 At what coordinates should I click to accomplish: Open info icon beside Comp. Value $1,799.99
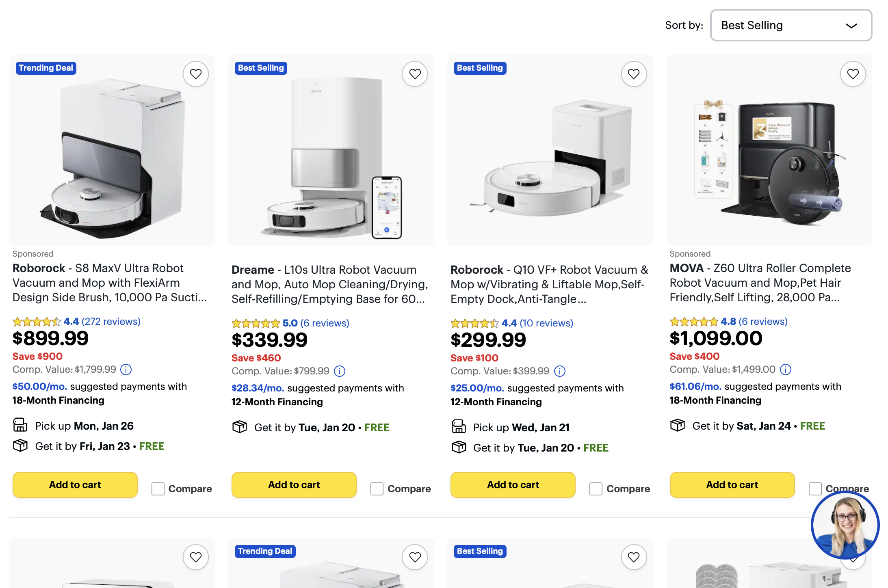(126, 370)
